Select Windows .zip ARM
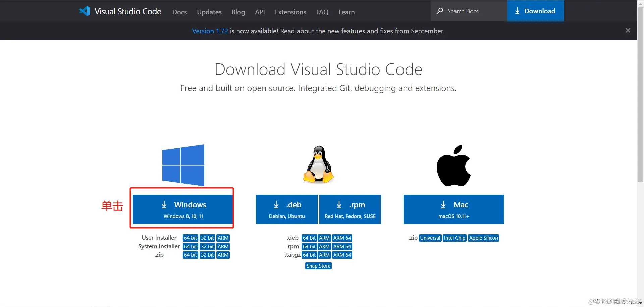 223,255
